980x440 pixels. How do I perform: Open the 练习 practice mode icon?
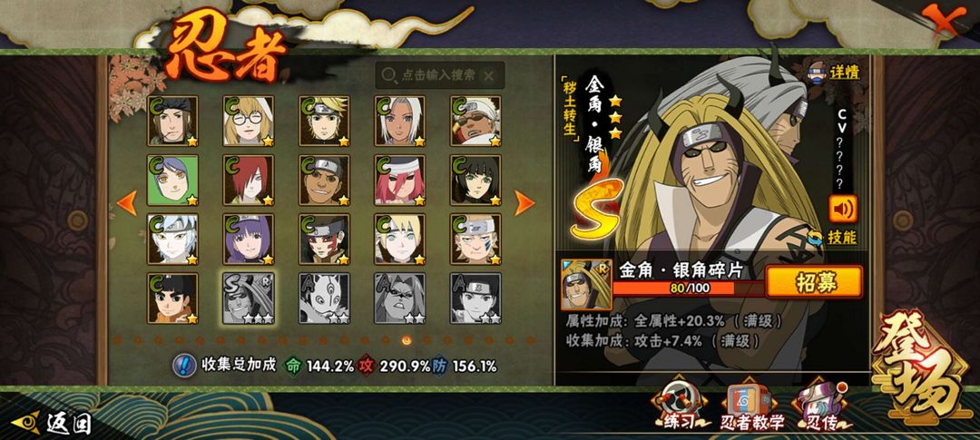678,404
